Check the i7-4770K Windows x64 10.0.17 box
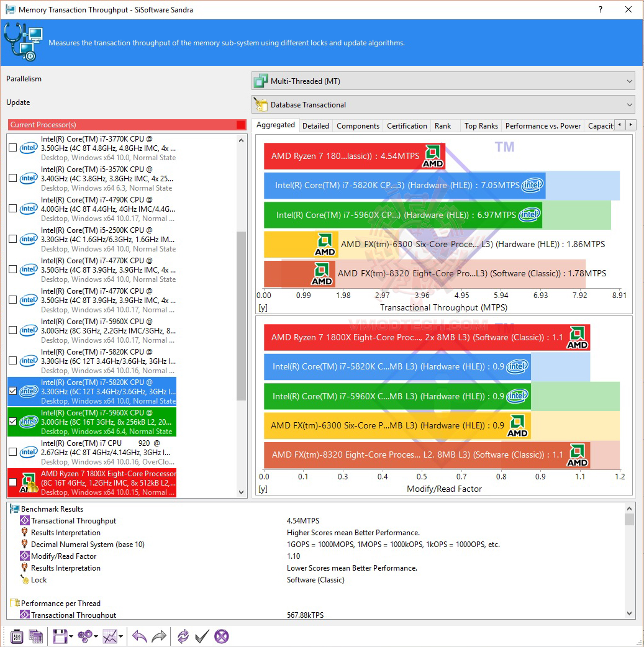The width and height of the screenshot is (644, 647). coord(13,300)
